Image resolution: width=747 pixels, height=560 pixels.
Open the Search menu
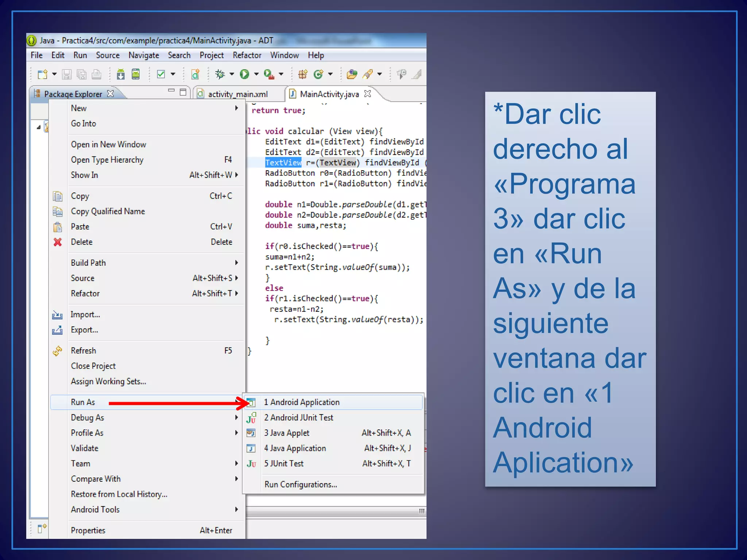click(179, 55)
